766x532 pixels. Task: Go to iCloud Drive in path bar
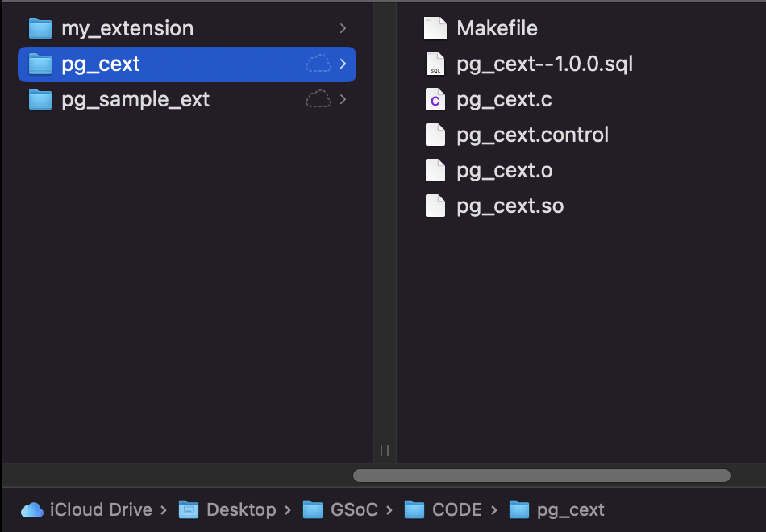pyautogui.click(x=101, y=509)
